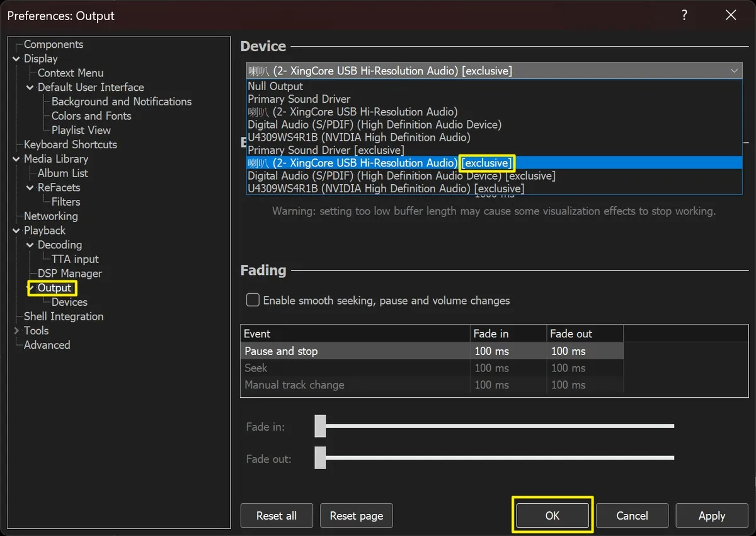The width and height of the screenshot is (756, 536).
Task: Confirm settings with OK button
Action: coord(553,515)
